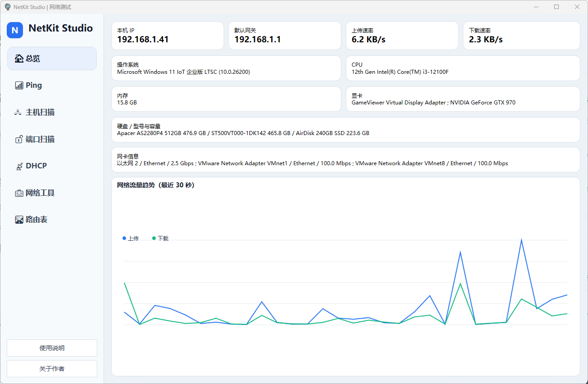Screen dimensions: 588x384
Task: Select the 本机 IP address card
Action: click(167, 36)
